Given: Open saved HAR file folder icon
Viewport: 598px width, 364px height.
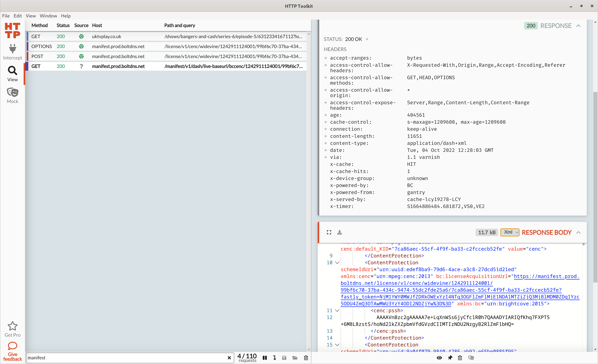Looking at the screenshot, I should click(295, 358).
